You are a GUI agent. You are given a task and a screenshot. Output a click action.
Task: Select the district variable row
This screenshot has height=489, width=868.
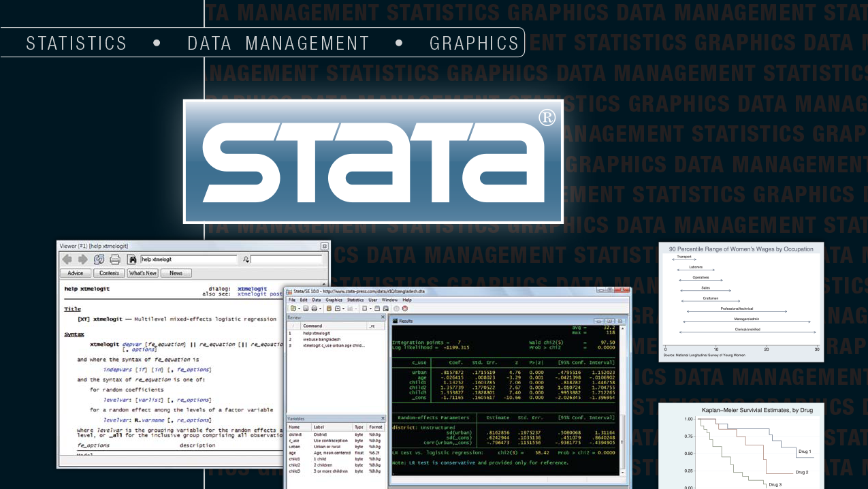335,435
